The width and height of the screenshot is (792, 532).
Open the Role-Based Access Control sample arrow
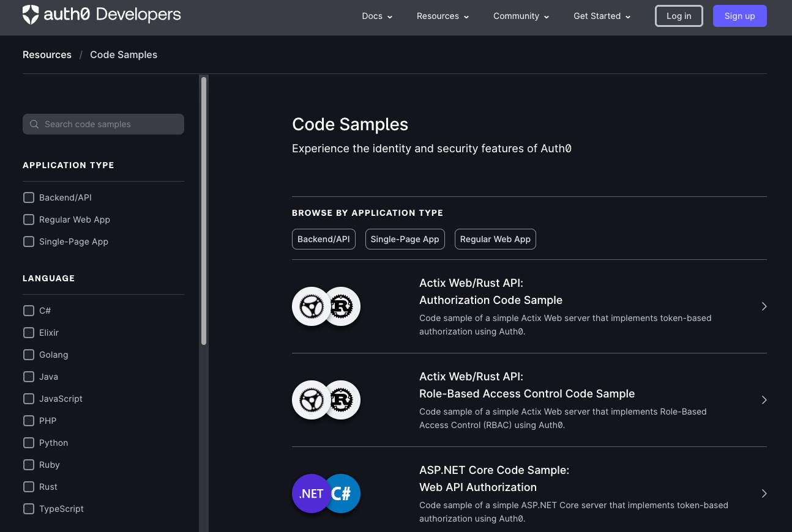click(764, 400)
